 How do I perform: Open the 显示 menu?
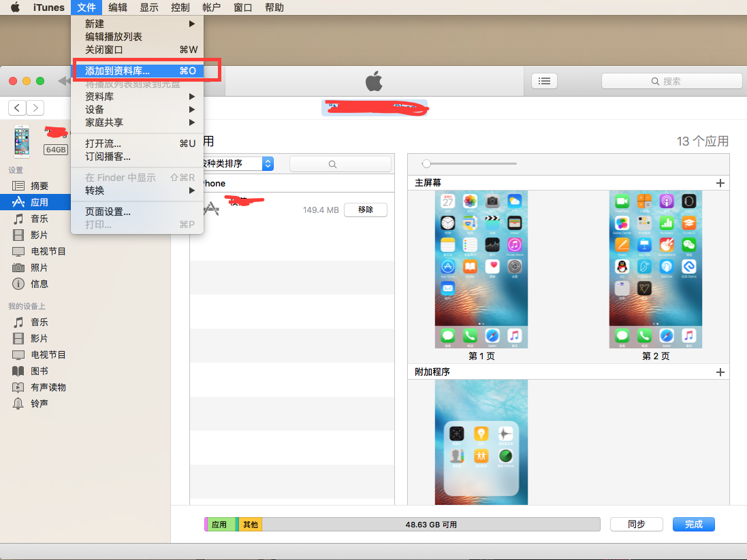click(148, 7)
